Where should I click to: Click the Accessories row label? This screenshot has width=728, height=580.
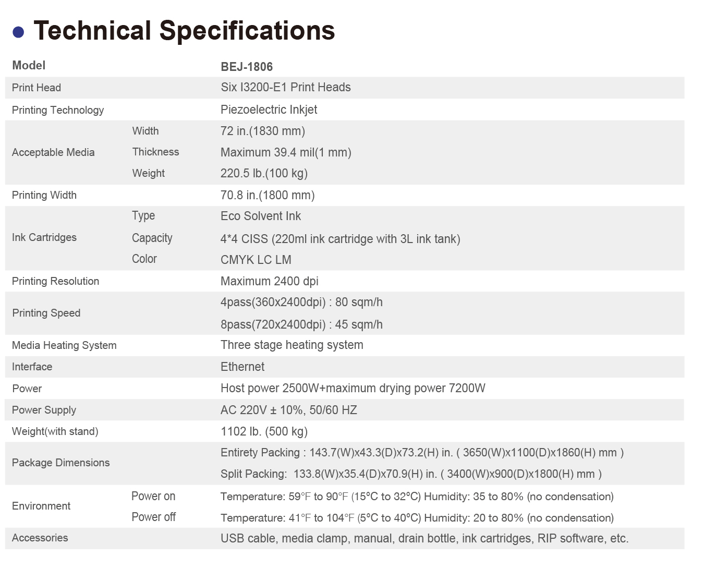[40, 538]
